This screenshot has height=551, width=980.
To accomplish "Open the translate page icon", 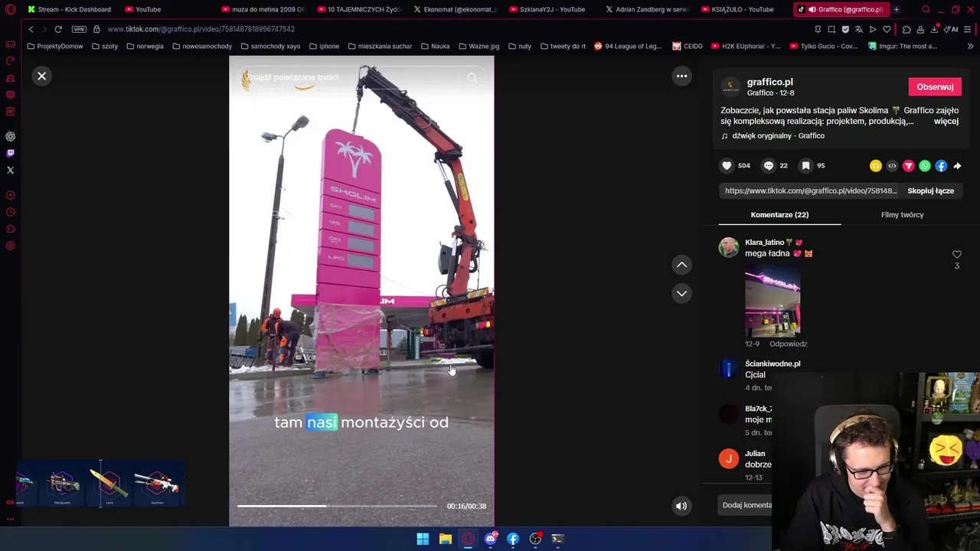I will click(x=859, y=29).
